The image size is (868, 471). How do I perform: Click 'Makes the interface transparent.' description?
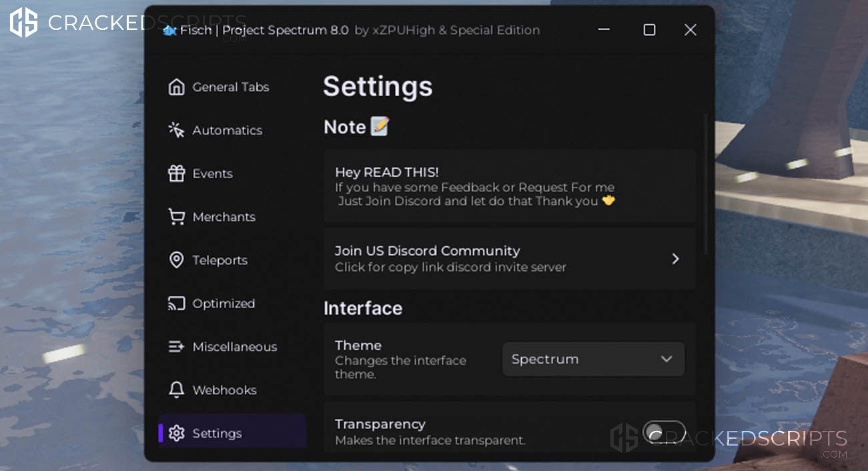(430, 440)
